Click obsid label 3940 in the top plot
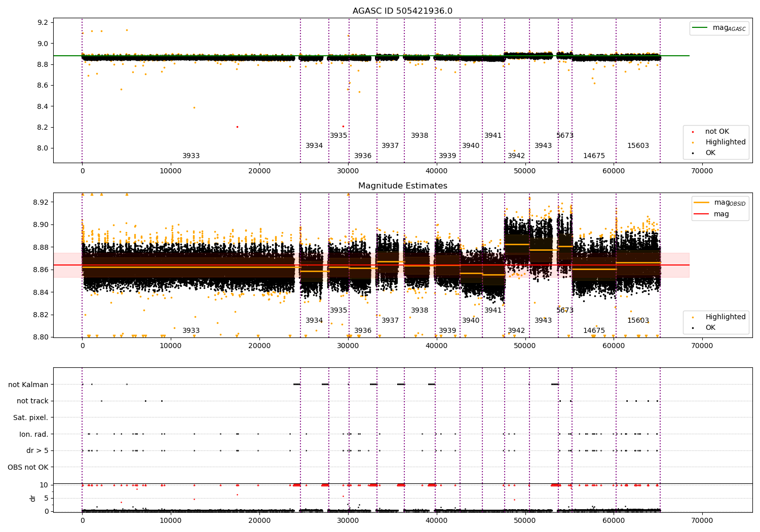This screenshot has height=532, width=760. click(471, 146)
